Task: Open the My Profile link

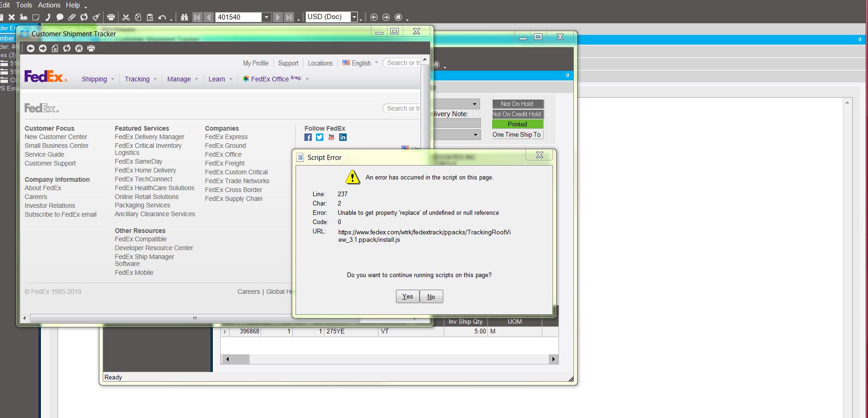Action: point(256,63)
